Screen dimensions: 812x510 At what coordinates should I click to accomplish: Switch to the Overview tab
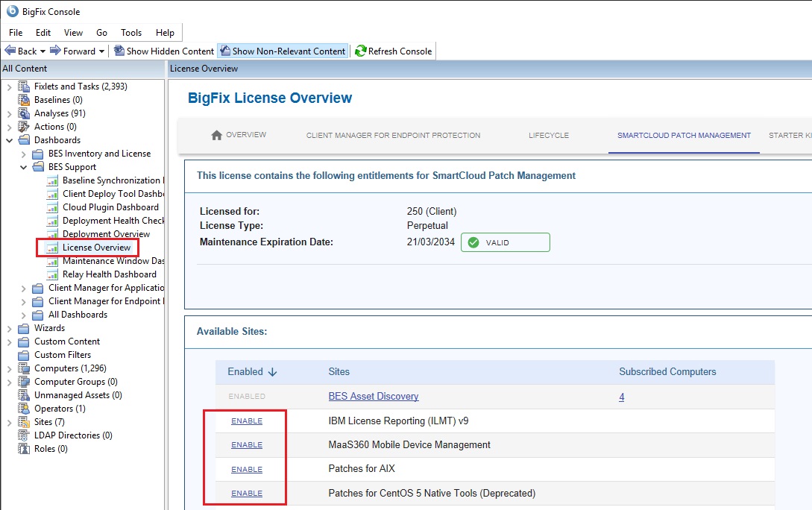[239, 135]
